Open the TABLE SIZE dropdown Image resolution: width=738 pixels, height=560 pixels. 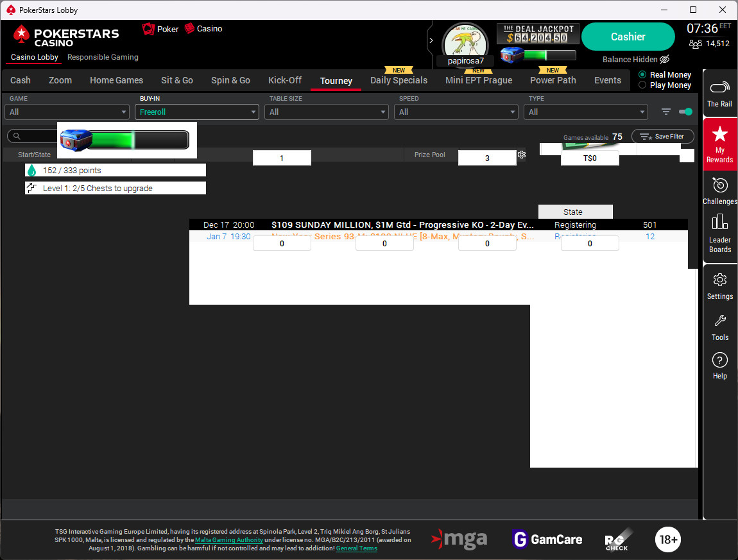tap(326, 112)
